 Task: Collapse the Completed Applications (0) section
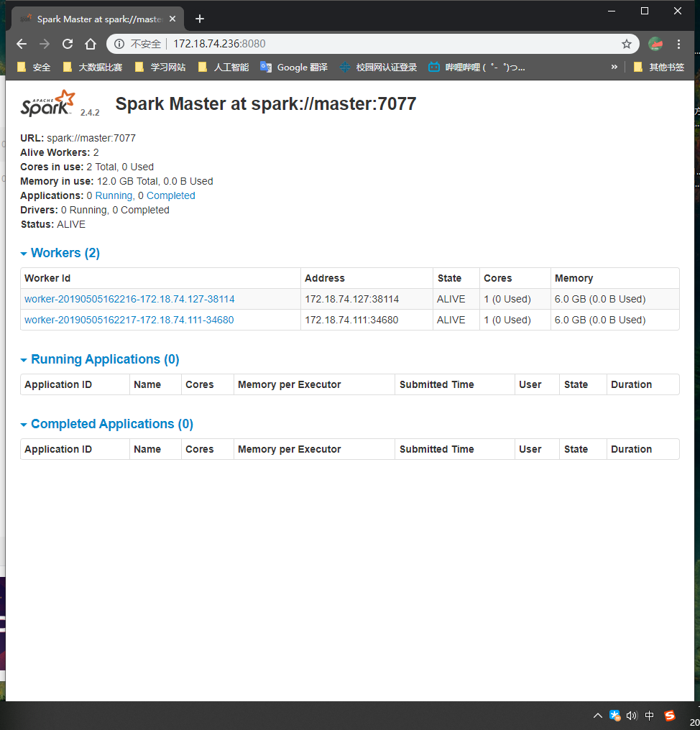[x=107, y=424]
